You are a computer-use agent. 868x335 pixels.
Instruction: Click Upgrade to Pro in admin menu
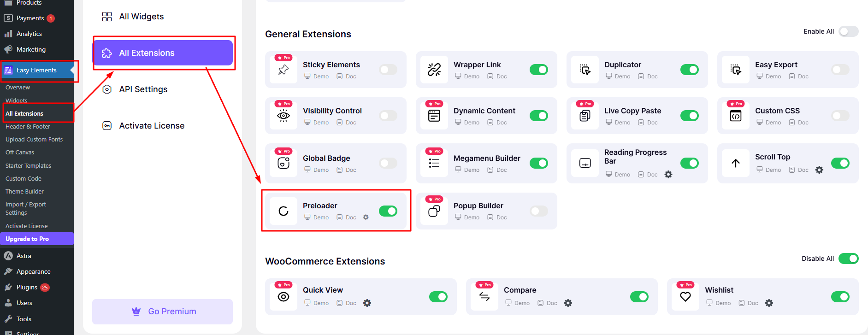[37, 239]
